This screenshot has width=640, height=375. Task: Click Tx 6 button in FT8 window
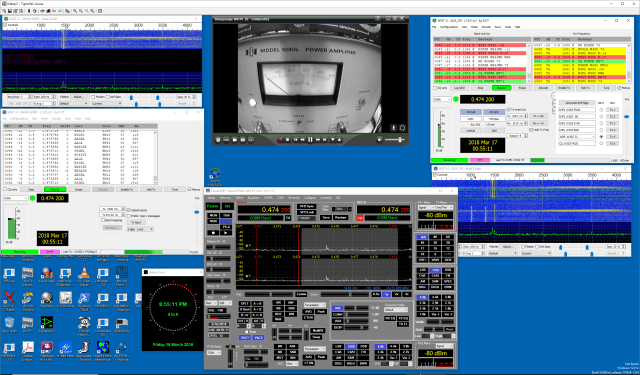(612, 143)
